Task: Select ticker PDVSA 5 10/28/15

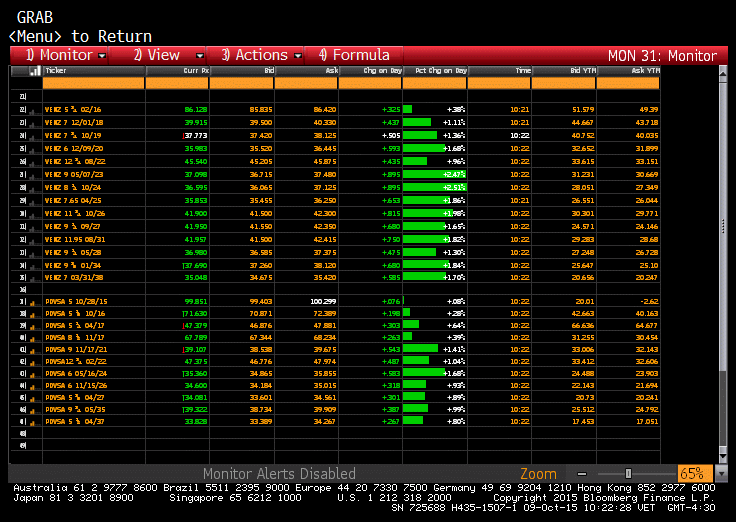Action: pos(75,301)
